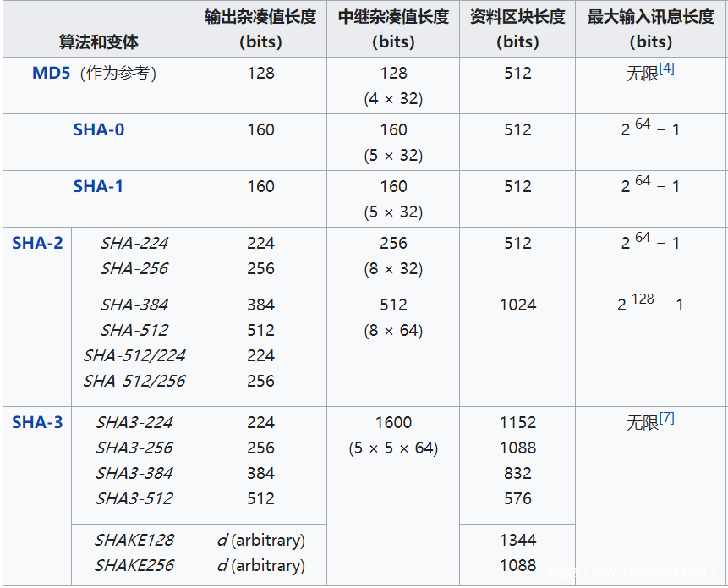Click the SHA-224 variant name
The image size is (728, 588).
134,243
